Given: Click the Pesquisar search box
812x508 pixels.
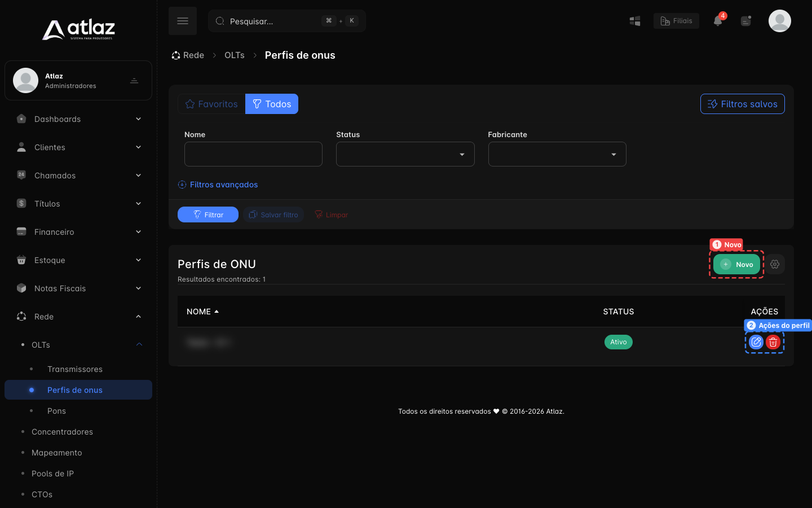Looking at the screenshot, I should pyautogui.click(x=287, y=21).
